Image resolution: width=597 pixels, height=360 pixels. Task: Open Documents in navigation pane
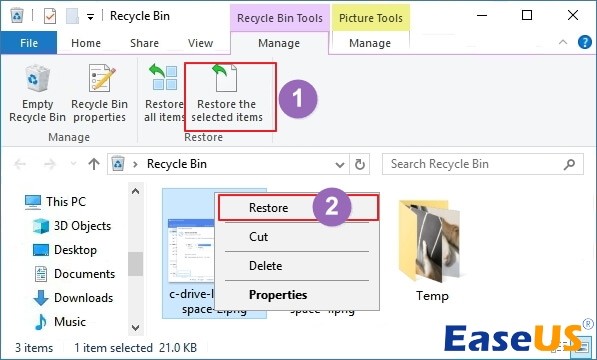(x=75, y=274)
